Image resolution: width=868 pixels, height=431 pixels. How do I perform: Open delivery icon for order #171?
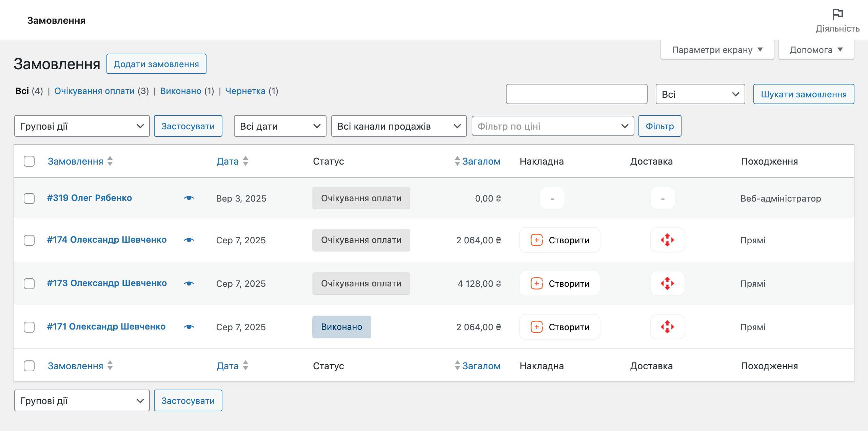tap(667, 327)
